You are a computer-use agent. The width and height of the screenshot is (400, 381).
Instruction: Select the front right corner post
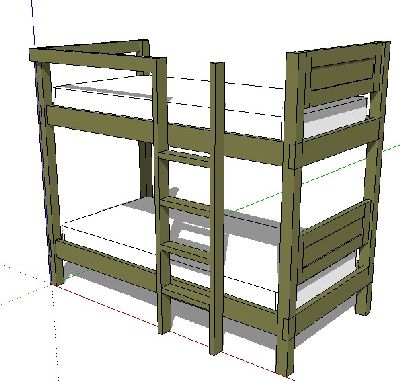pyautogui.click(x=289, y=213)
